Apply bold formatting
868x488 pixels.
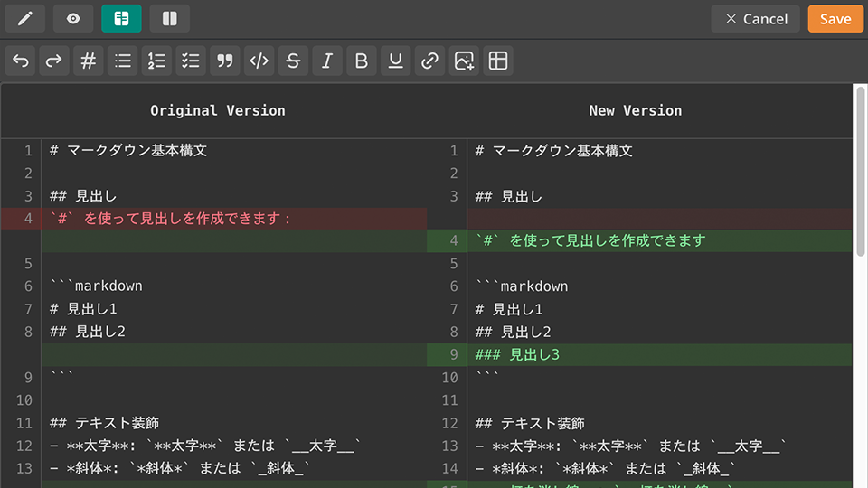(x=362, y=61)
